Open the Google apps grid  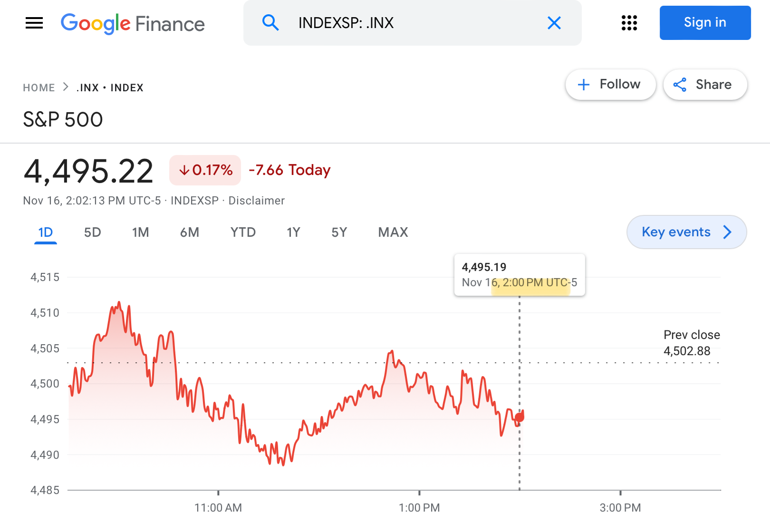tap(629, 23)
